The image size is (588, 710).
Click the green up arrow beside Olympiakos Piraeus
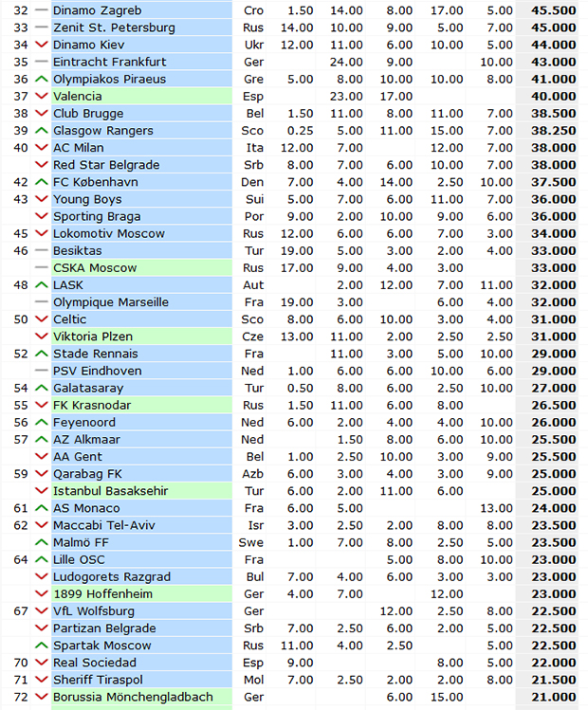pyautogui.click(x=41, y=79)
